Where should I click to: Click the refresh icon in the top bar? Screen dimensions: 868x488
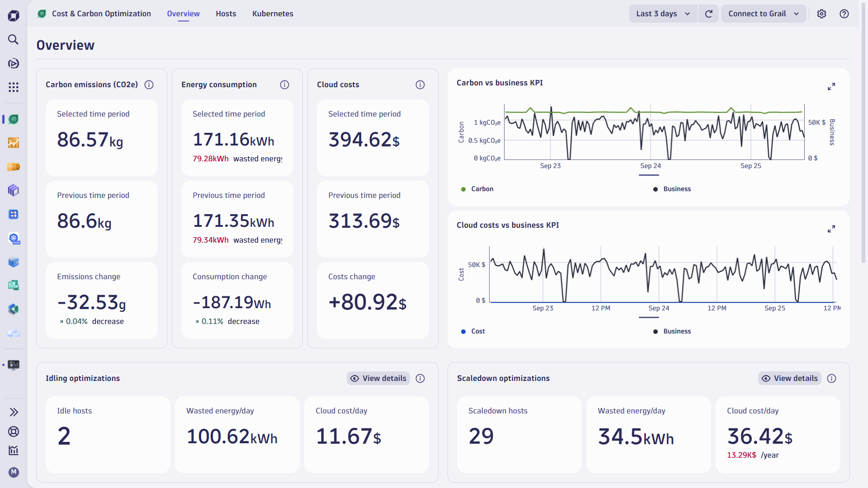[708, 14]
